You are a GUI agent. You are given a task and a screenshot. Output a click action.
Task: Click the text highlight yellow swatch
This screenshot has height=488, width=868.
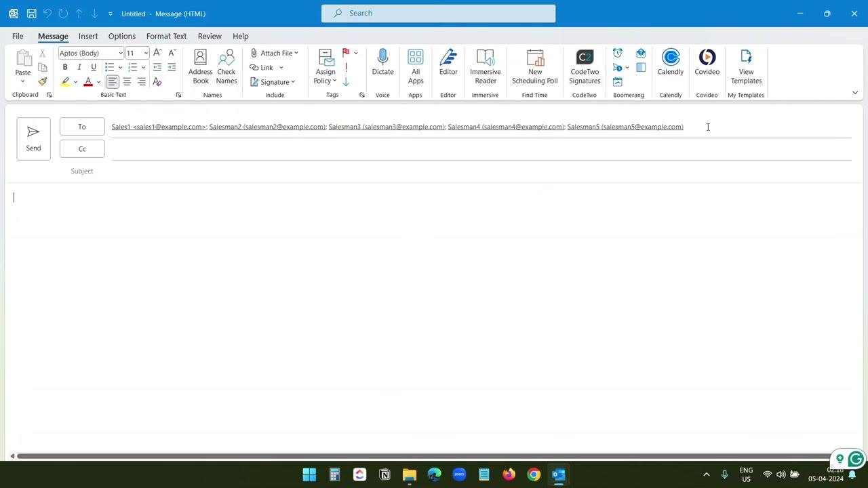pyautogui.click(x=65, y=82)
